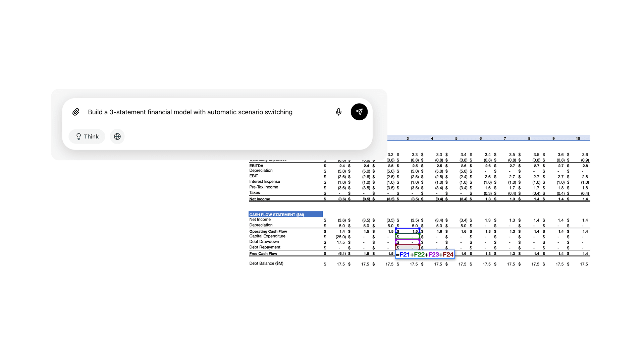Image resolution: width=644 pixels, height=362 pixels.
Task: Click the globe web search icon
Action: pyautogui.click(x=117, y=136)
